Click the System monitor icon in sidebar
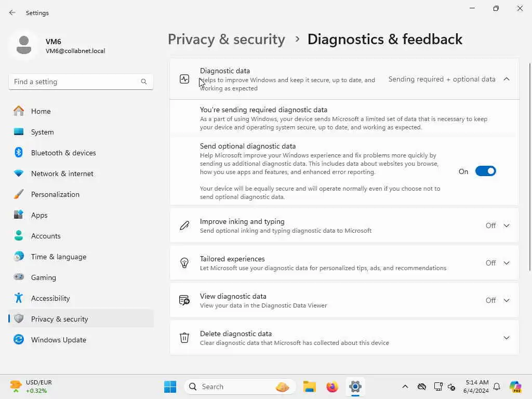Image resolution: width=532 pixels, height=399 pixels. (19, 131)
